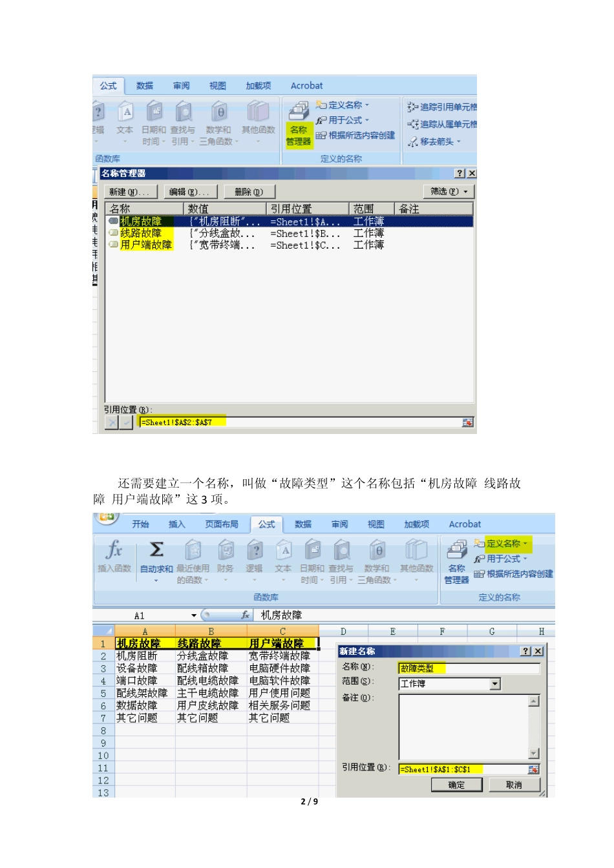Click highlighted 定义名称 in the ribbon above the worksheet
The image size is (614, 868).
point(503,544)
